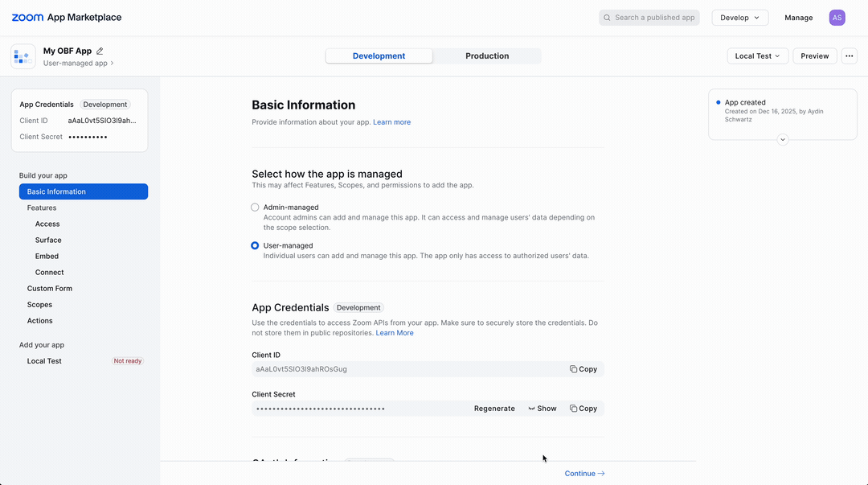The width and height of the screenshot is (868, 485).
Task: Open the Local Test dropdown
Action: pos(756,55)
